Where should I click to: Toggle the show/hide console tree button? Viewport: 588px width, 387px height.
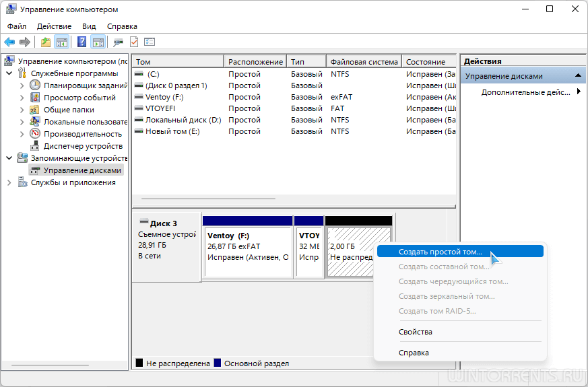62,42
